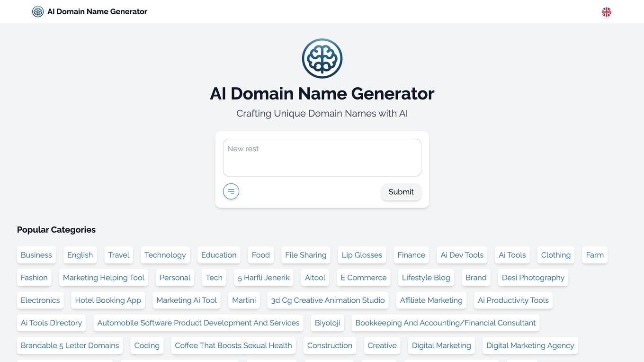Screen dimensions: 644x362
Task: Select the Digital Marketing category
Action: pos(441,346)
